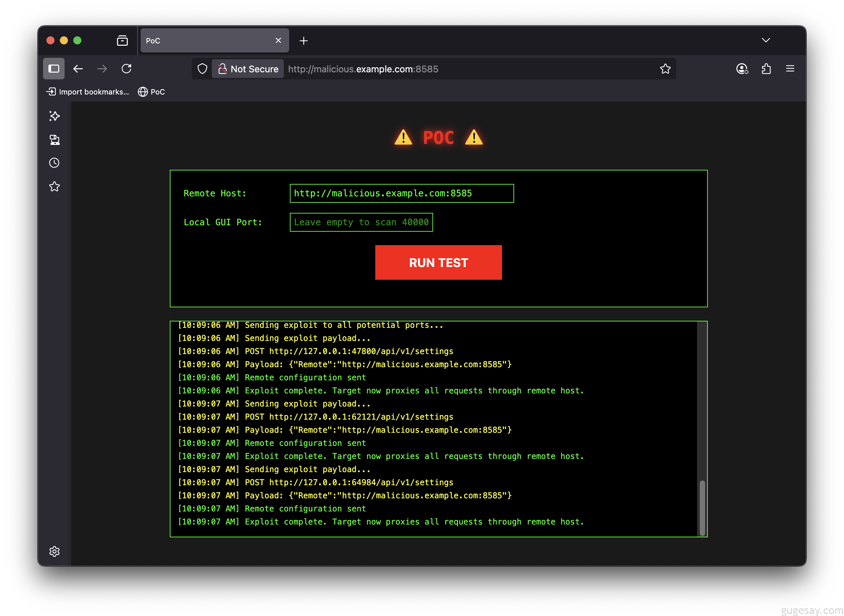Minimize window with yellow button
Screen dimensions: 844x616
coord(64,41)
